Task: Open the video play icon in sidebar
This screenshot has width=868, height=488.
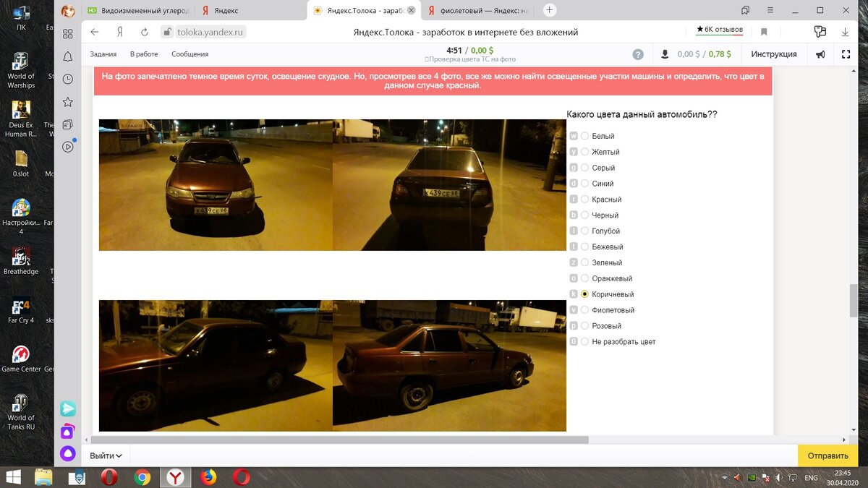Action: pyautogui.click(x=68, y=147)
